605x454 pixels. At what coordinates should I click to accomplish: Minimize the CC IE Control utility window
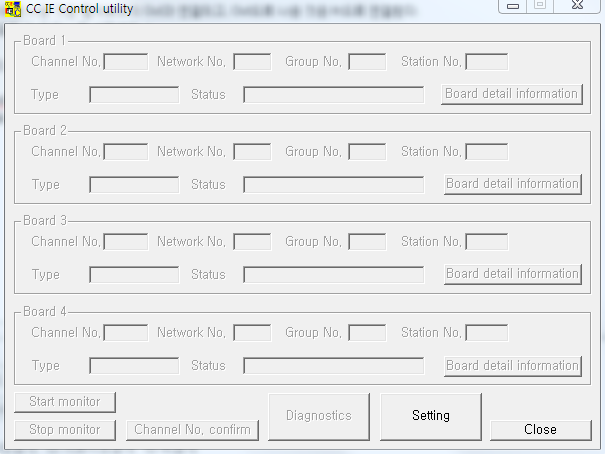(x=513, y=6)
